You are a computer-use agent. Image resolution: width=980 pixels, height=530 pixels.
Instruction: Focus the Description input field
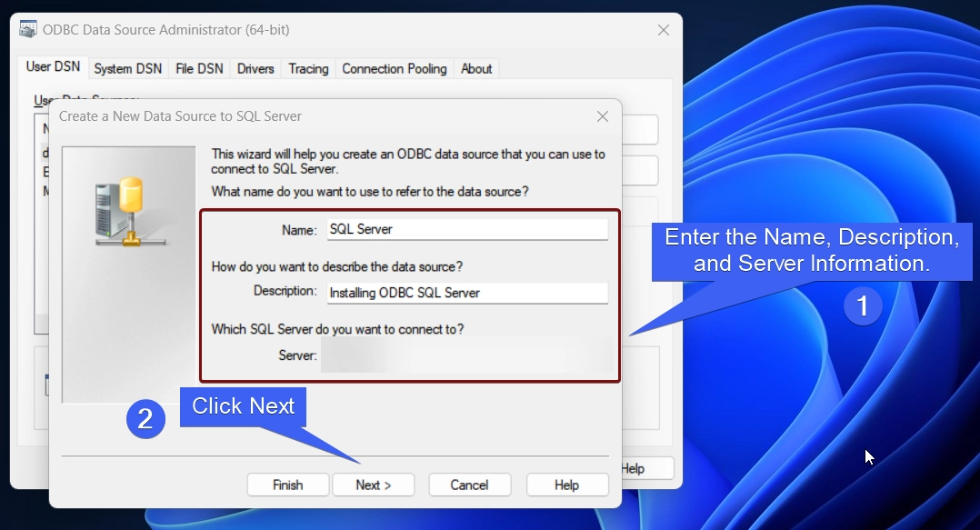point(467,293)
